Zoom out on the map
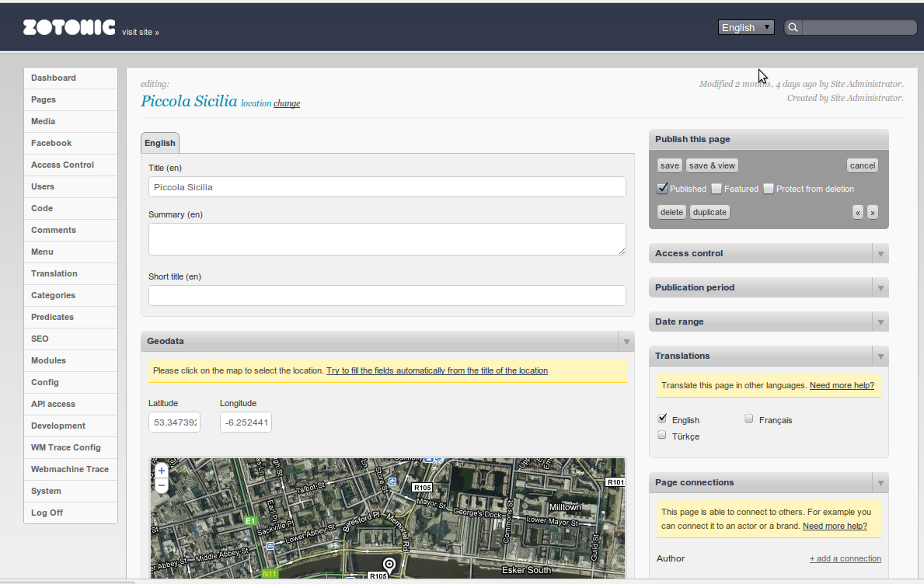 tap(162, 485)
